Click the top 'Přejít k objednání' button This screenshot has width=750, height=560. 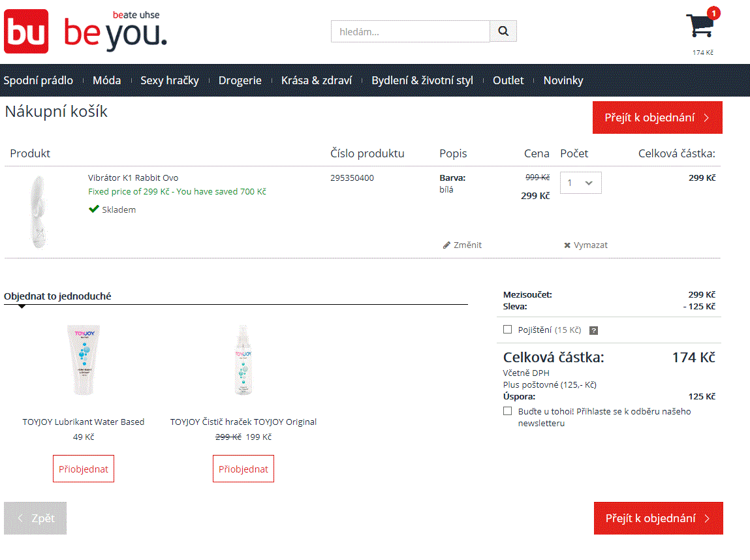658,117
